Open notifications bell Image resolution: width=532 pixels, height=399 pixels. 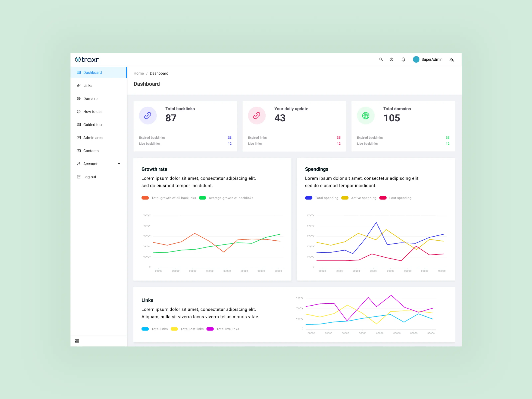(403, 59)
